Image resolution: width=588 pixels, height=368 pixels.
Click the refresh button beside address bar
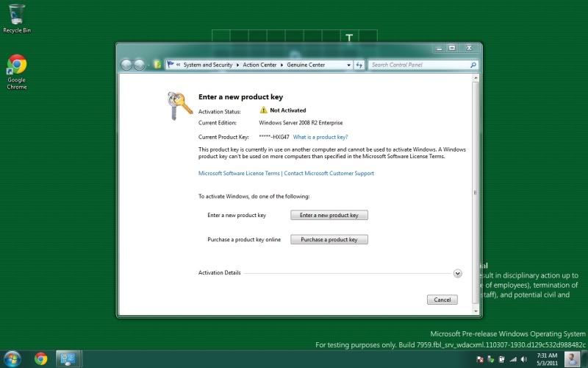pyautogui.click(x=359, y=65)
